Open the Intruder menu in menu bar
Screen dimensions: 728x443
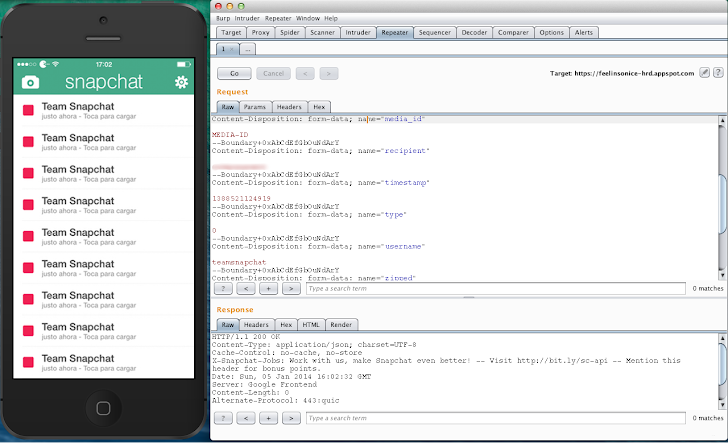(x=247, y=18)
